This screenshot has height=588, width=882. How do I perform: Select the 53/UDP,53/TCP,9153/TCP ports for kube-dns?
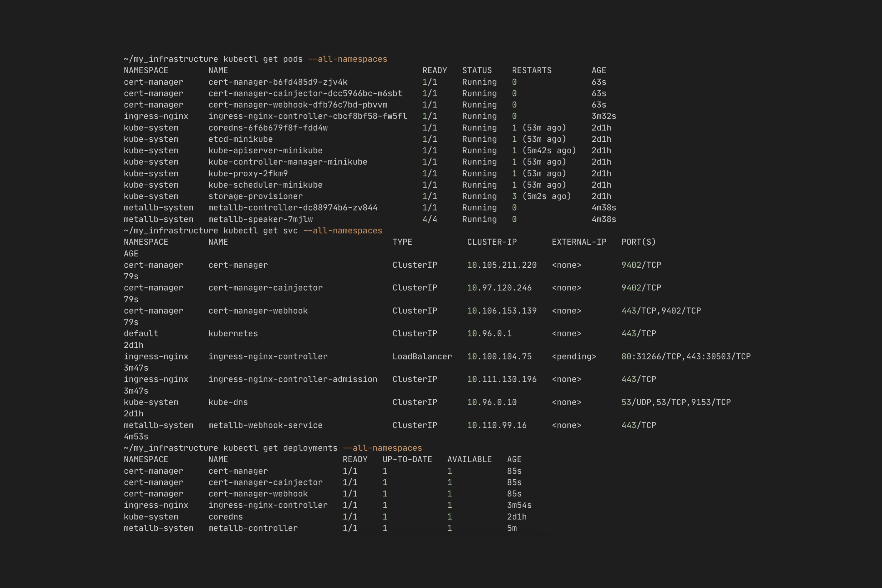(x=675, y=402)
